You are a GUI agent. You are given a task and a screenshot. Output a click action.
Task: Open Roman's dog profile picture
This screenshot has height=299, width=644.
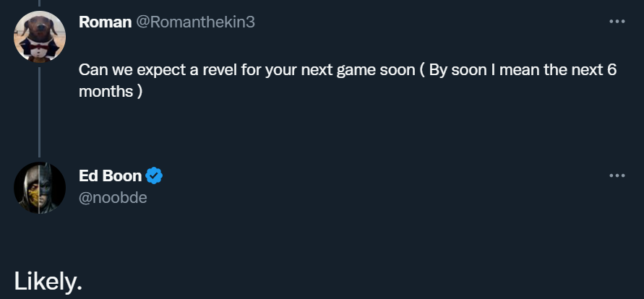40,37
